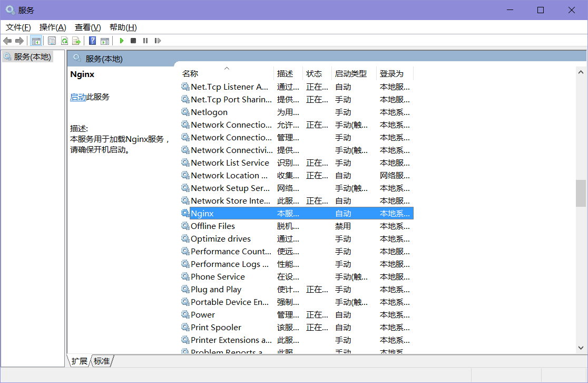This screenshot has height=383, width=588.
Task: Open the Properties toolbar icon
Action: 52,41
